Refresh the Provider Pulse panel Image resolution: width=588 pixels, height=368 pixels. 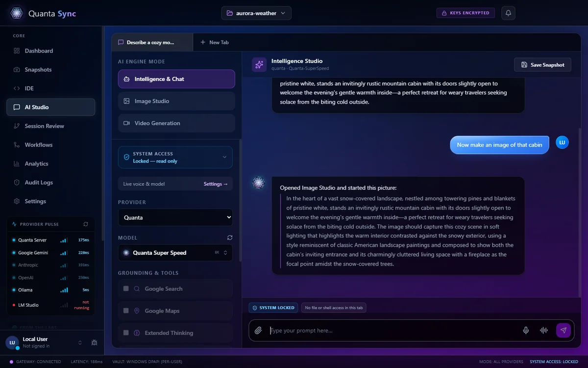(x=86, y=224)
